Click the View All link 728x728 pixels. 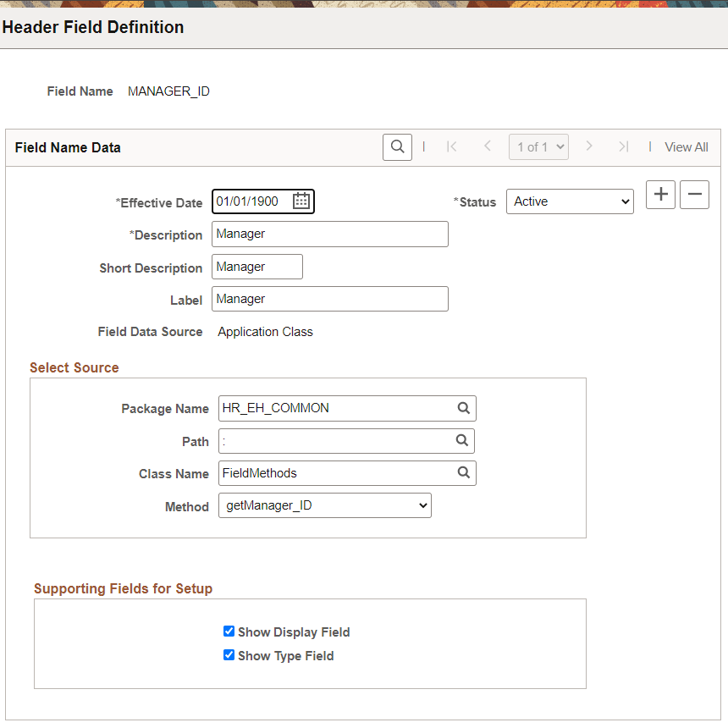pos(686,147)
